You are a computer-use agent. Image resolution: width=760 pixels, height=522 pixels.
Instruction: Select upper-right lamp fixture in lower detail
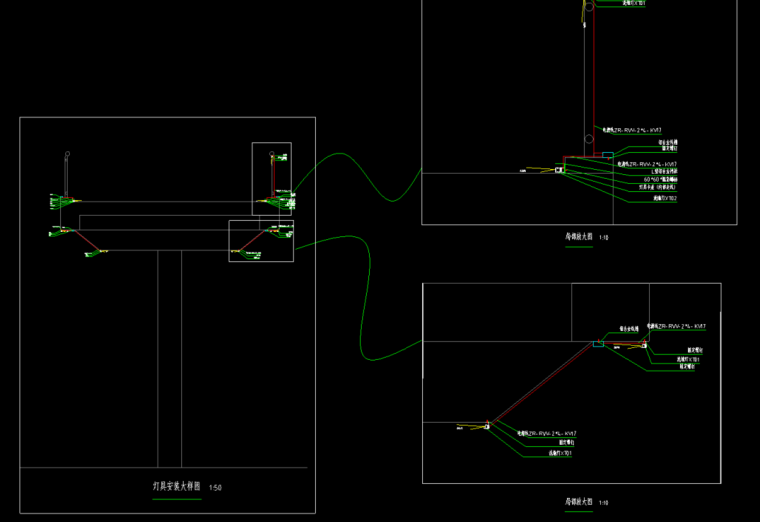(642, 346)
